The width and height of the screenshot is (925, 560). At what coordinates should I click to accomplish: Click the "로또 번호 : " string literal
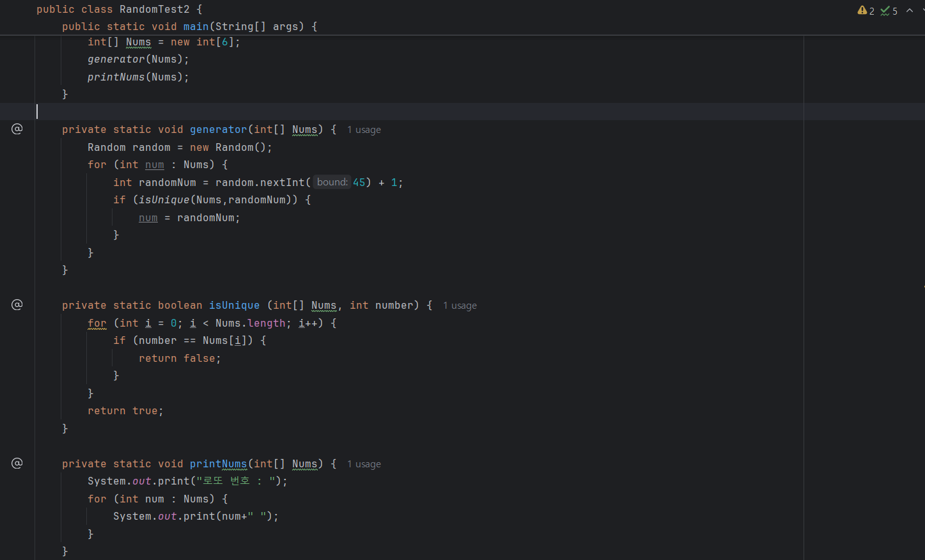236,481
